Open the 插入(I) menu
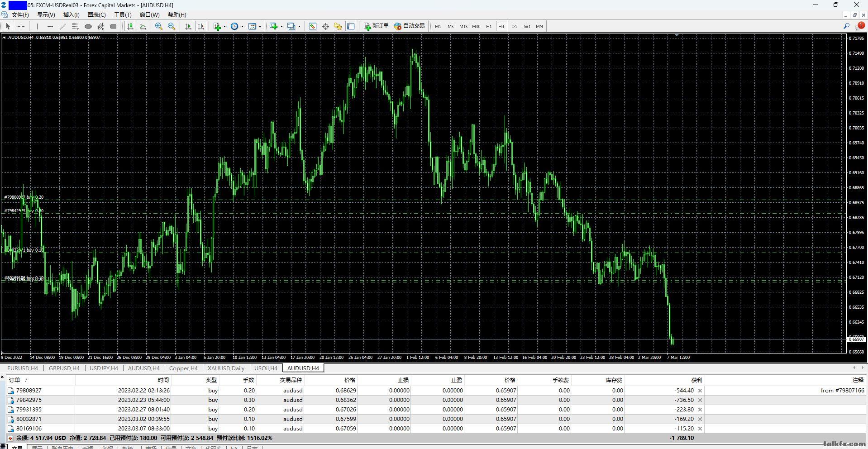Image resolution: width=868 pixels, height=449 pixels. click(x=71, y=14)
